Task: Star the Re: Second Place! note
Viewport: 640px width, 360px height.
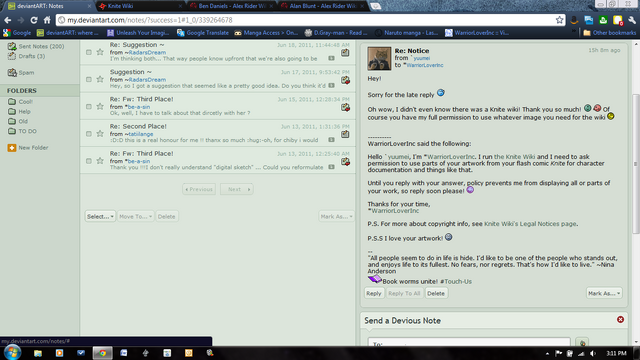Action: 100,133
